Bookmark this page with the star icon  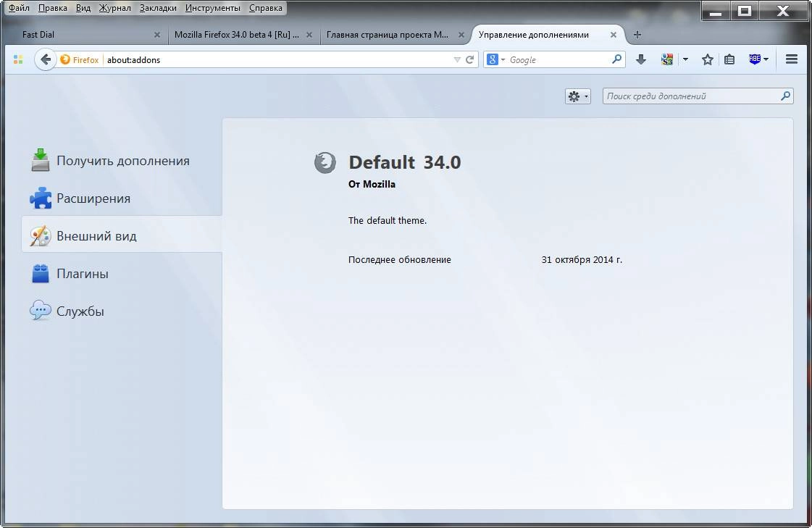pos(708,59)
